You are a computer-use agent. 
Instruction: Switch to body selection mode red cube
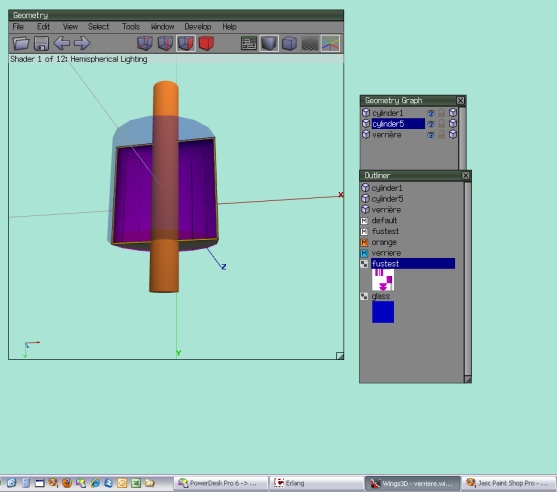[206, 43]
